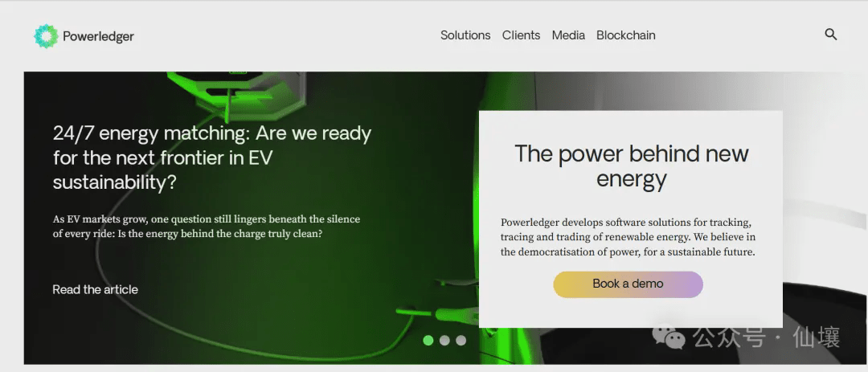Open the Solutions menu
The height and width of the screenshot is (372, 868).
click(x=465, y=35)
